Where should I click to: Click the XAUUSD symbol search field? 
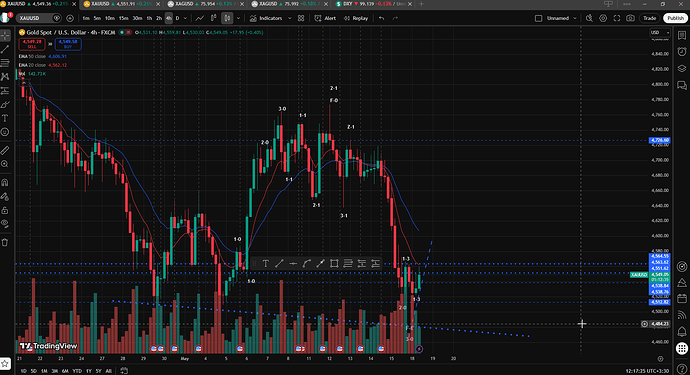click(x=39, y=18)
